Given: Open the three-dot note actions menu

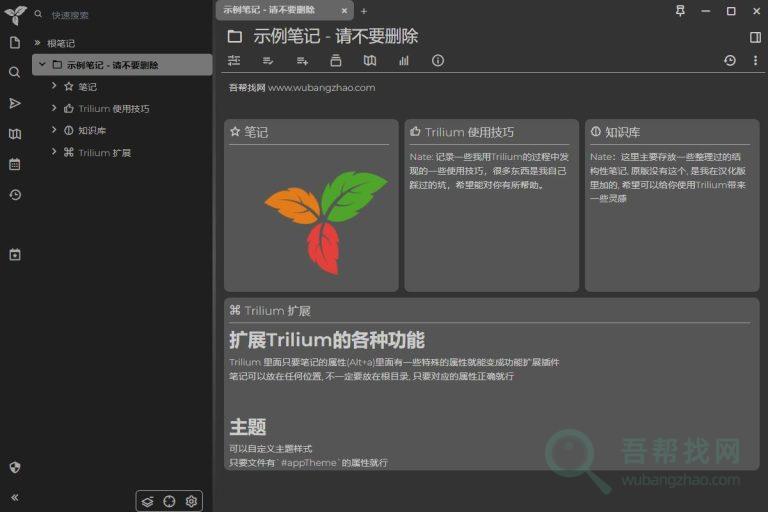Looking at the screenshot, I should [755, 61].
